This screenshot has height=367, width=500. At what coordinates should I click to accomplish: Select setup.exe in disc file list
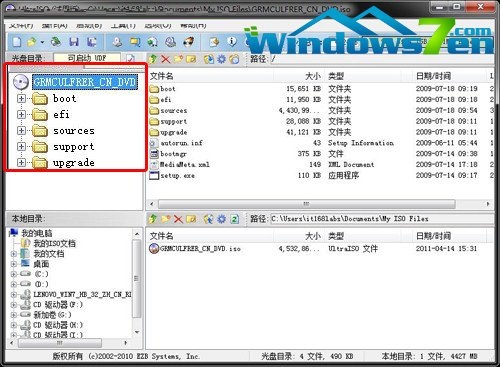click(x=178, y=175)
